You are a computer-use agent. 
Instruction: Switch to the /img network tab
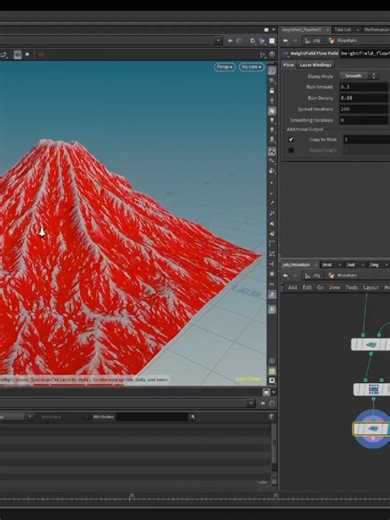pos(374,265)
